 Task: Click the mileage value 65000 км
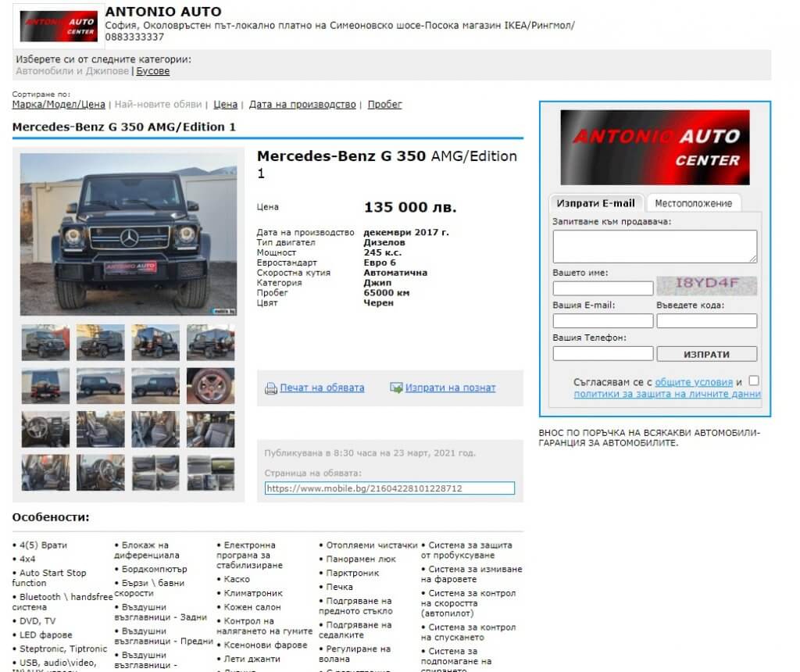(386, 293)
